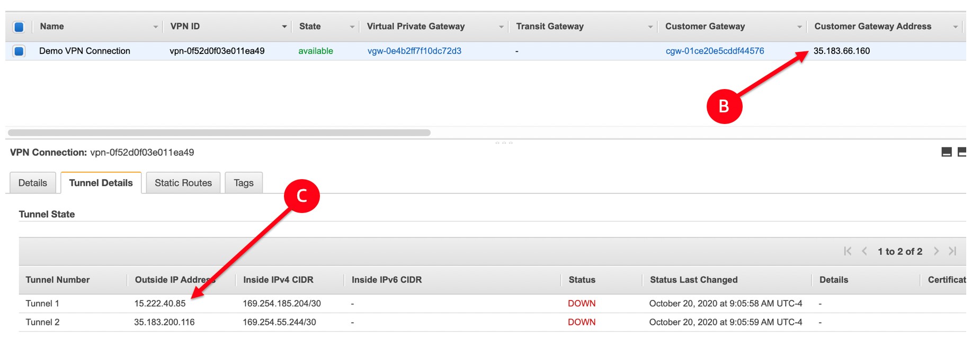Go to first page of tunnel list

[848, 251]
